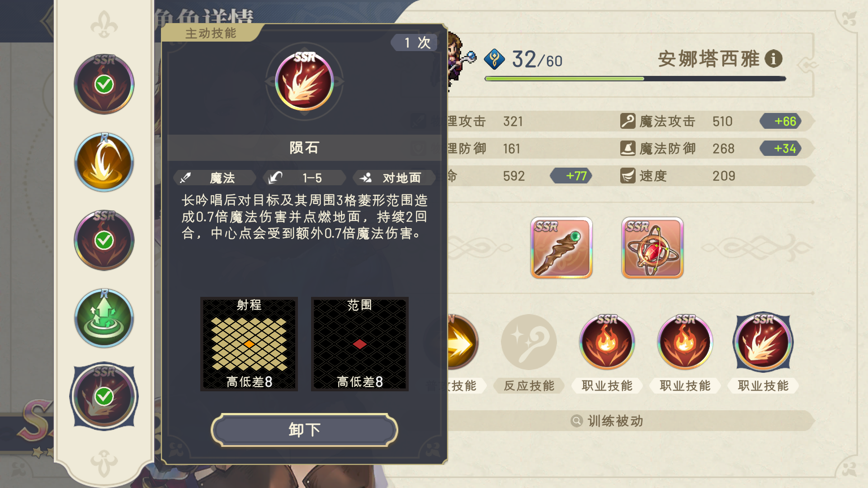The image size is (868, 488).
Task: Toggle the checked SSR meteor skill at the bottom
Action: pyautogui.click(x=104, y=396)
